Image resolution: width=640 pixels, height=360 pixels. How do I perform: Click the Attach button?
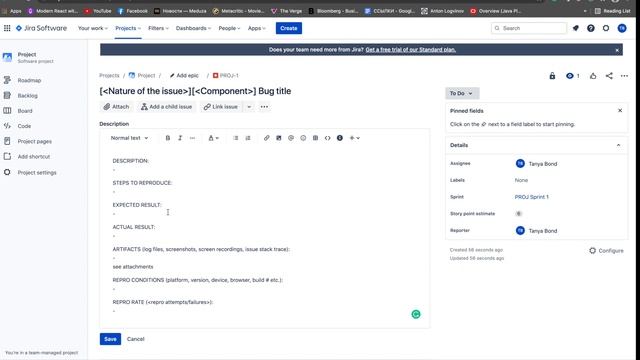pyautogui.click(x=116, y=107)
